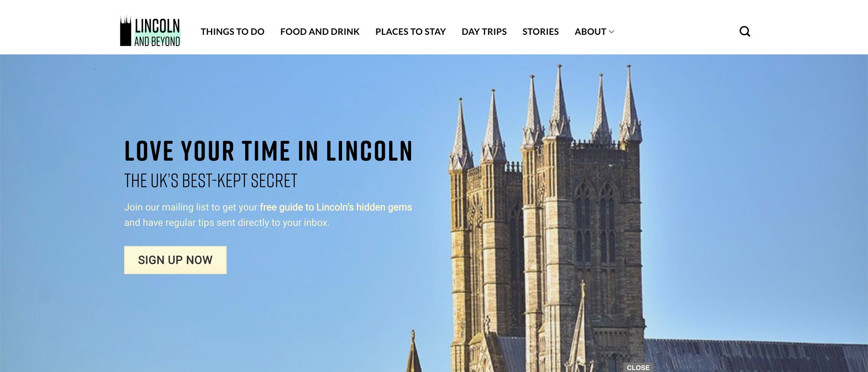Open the Food And Drink page

click(x=320, y=32)
